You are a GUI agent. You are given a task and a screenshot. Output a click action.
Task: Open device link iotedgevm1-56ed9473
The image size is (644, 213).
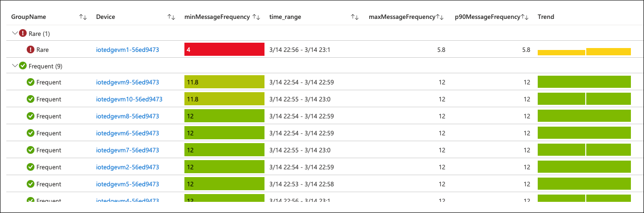pyautogui.click(x=128, y=49)
